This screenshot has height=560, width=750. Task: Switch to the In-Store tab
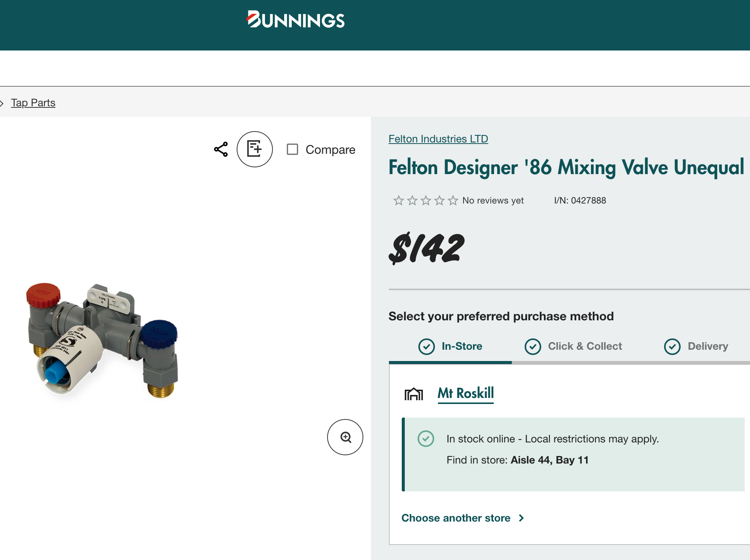click(x=462, y=346)
